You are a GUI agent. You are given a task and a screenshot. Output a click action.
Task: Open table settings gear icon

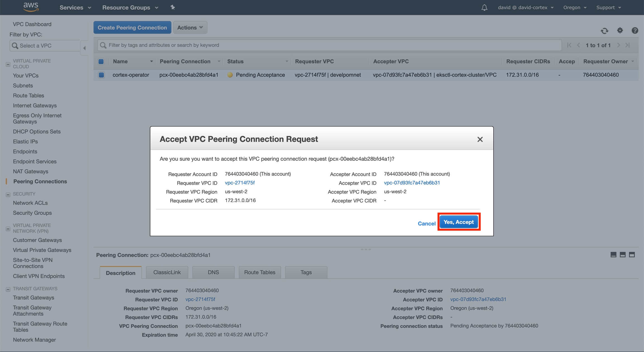[620, 30]
